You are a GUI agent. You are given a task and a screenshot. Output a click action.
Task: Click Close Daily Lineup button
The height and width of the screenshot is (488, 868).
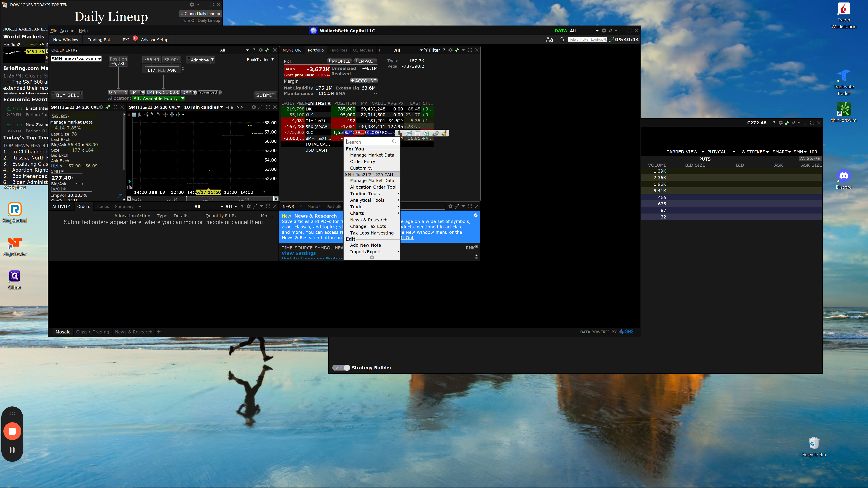[x=200, y=14]
